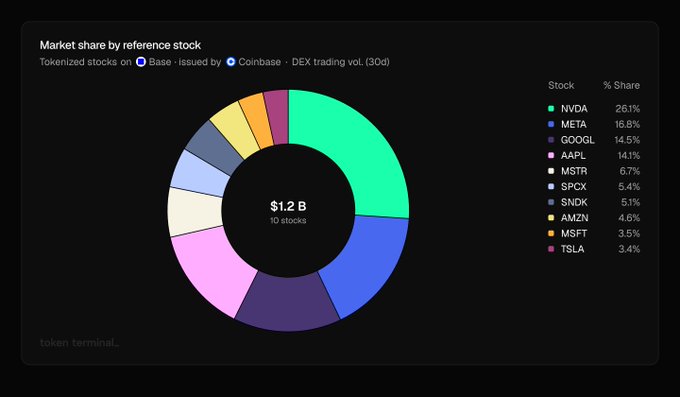Click the 5.4% share value
Viewport: 680px width, 397px height.
pyautogui.click(x=629, y=187)
